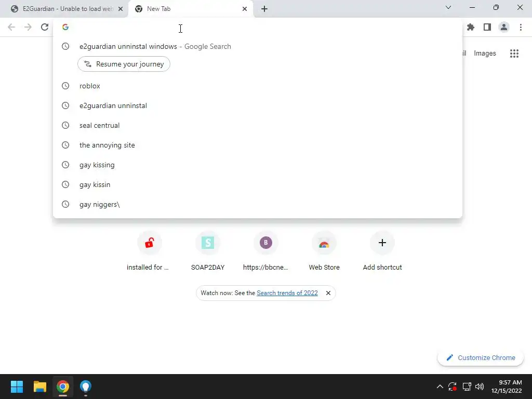Image resolution: width=532 pixels, height=399 pixels.
Task: Click the Resume your journey chip
Action: click(124, 64)
